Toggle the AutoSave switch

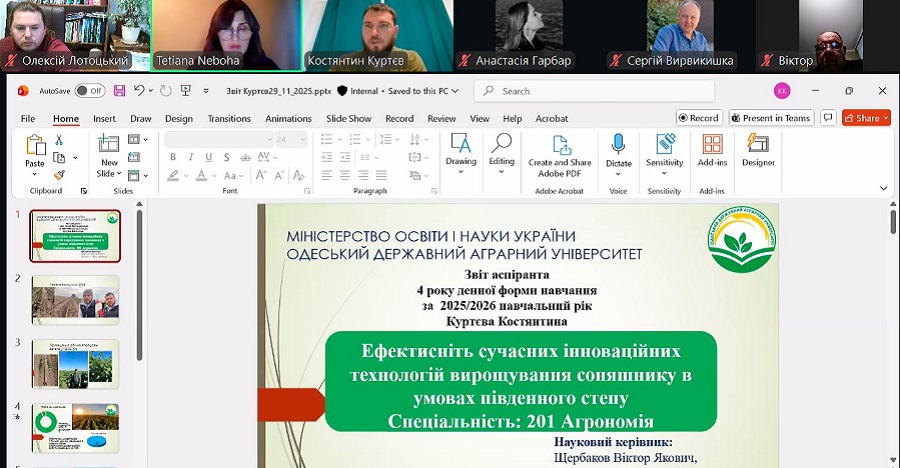tap(89, 91)
